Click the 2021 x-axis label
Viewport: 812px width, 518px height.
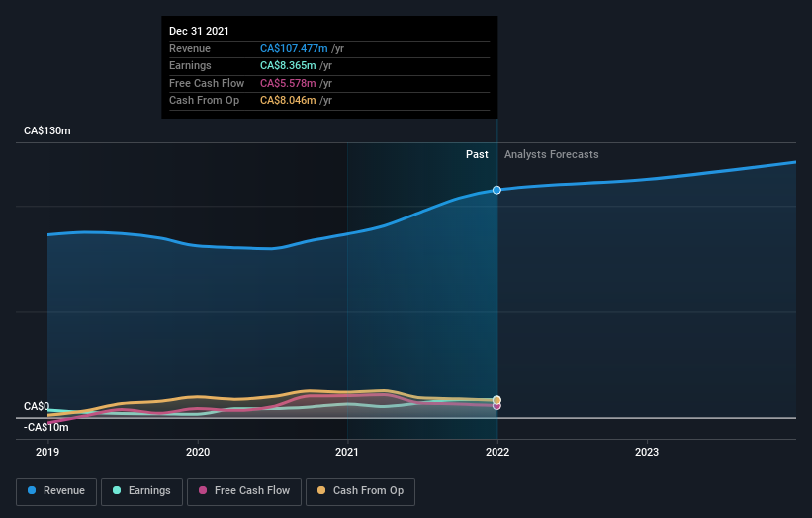click(347, 453)
